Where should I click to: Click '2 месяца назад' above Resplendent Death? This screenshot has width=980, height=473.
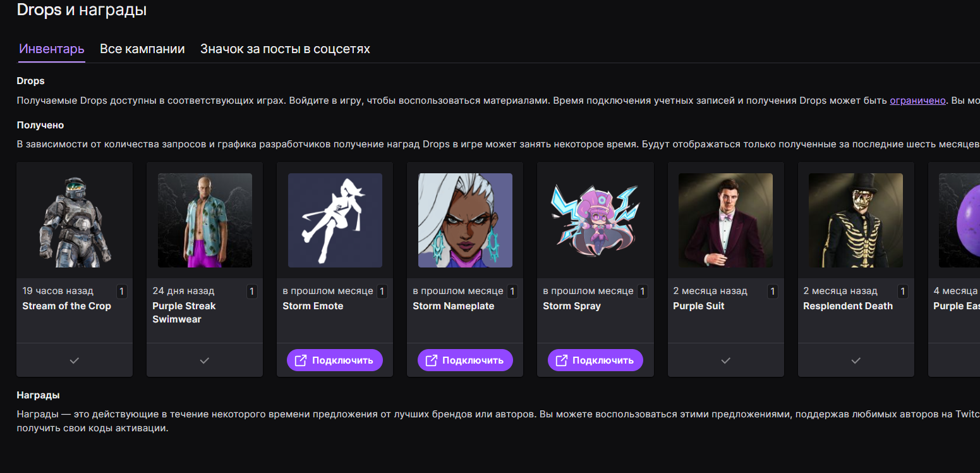tap(840, 291)
